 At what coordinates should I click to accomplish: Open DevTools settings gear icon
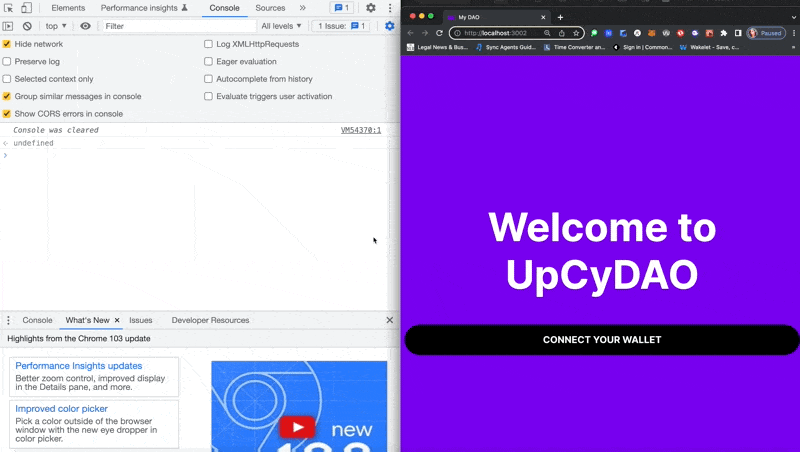371,8
